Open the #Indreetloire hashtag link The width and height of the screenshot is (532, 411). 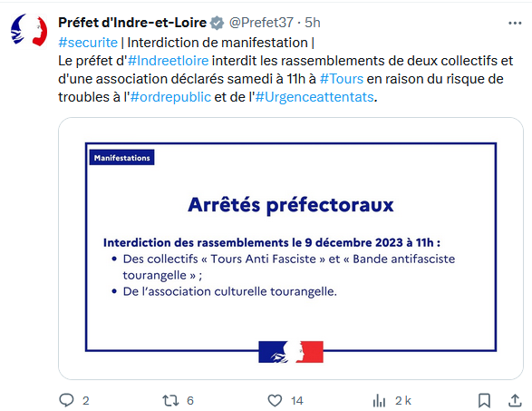168,61
